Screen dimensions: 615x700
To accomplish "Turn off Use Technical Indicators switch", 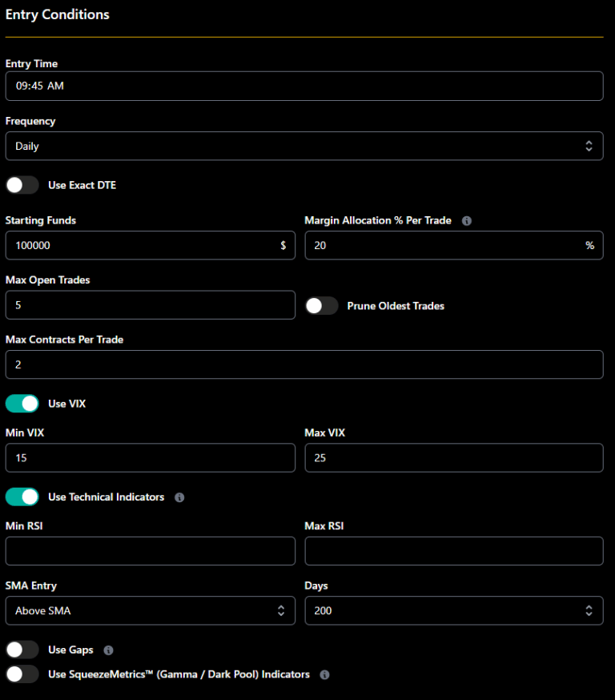I will click(22, 497).
